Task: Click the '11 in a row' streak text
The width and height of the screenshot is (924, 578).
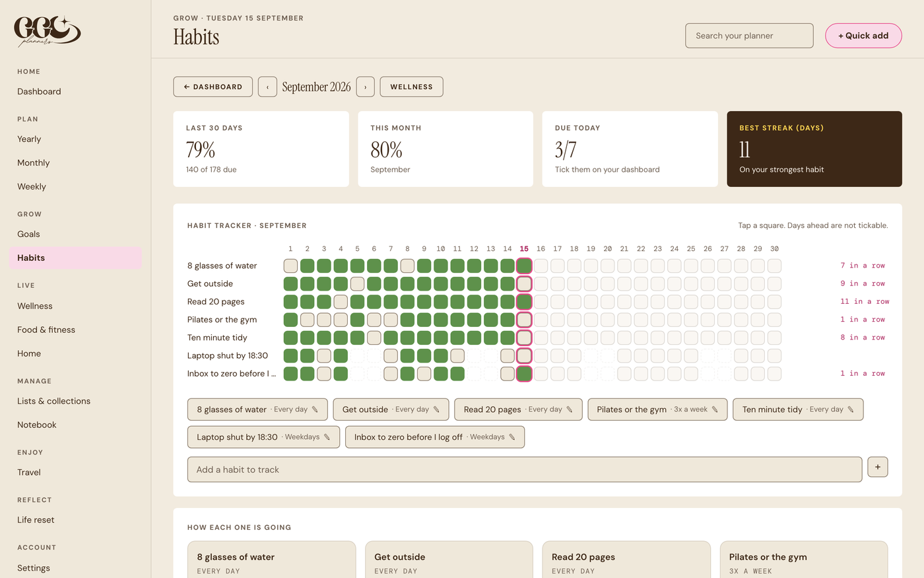Action: click(x=865, y=302)
